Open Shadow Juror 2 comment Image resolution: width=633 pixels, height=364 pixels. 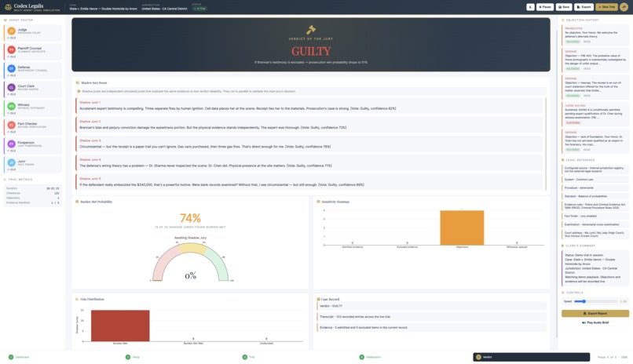click(x=309, y=125)
